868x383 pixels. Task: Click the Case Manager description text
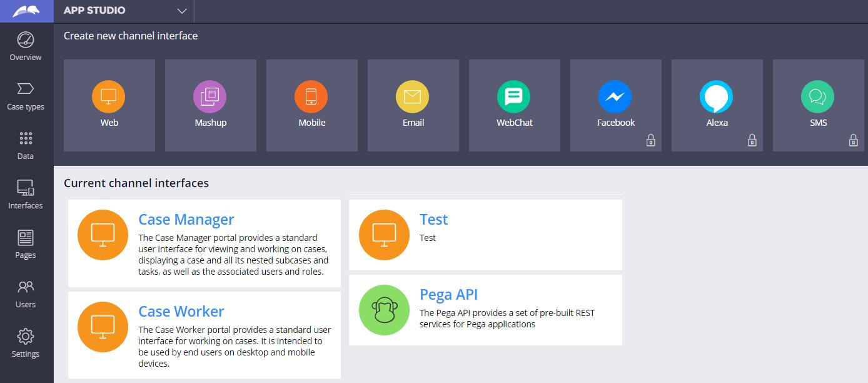[233, 255]
